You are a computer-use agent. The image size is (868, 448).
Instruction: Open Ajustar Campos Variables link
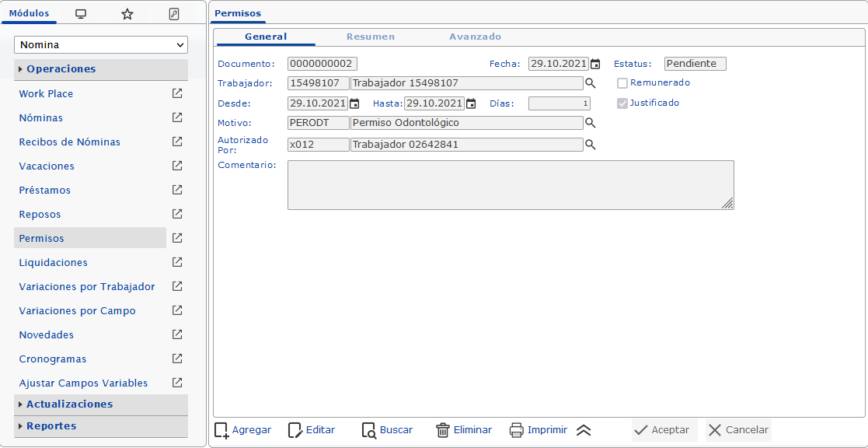point(84,383)
